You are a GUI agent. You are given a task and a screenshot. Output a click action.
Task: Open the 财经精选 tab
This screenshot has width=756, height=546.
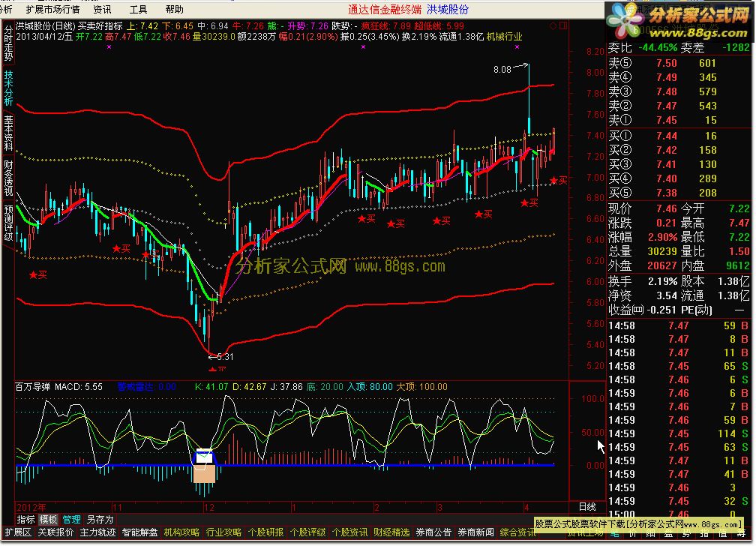click(x=391, y=532)
